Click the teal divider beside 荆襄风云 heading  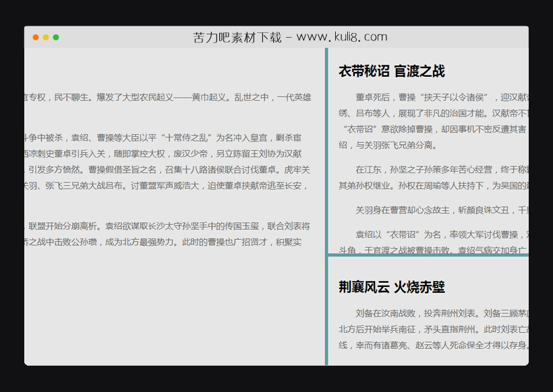click(x=328, y=287)
